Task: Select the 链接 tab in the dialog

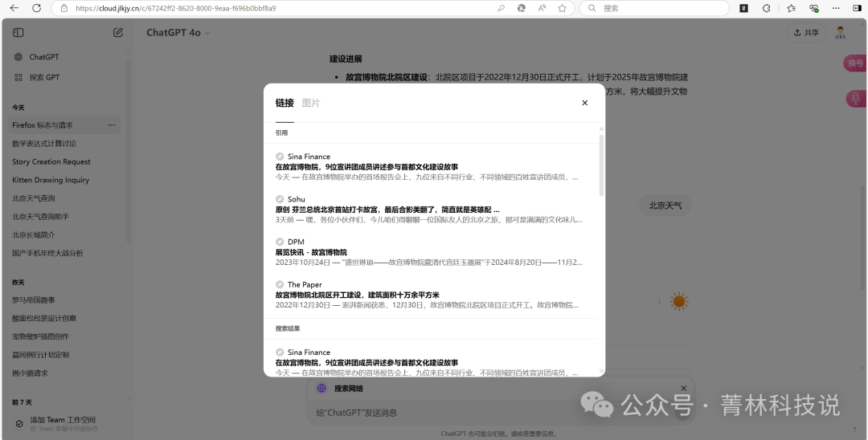Action: click(x=285, y=103)
